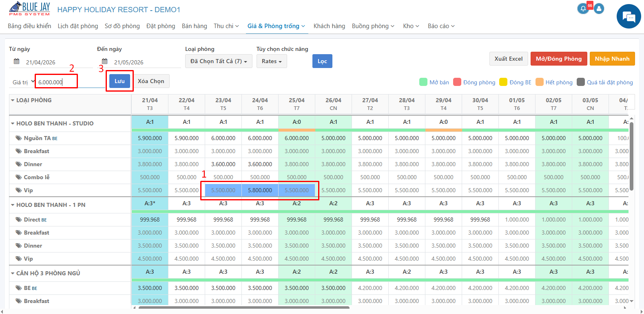Image resolution: width=644 pixels, height=314 pixels.
Task: Click the Blue Jay PMS logo
Action: 29,9
